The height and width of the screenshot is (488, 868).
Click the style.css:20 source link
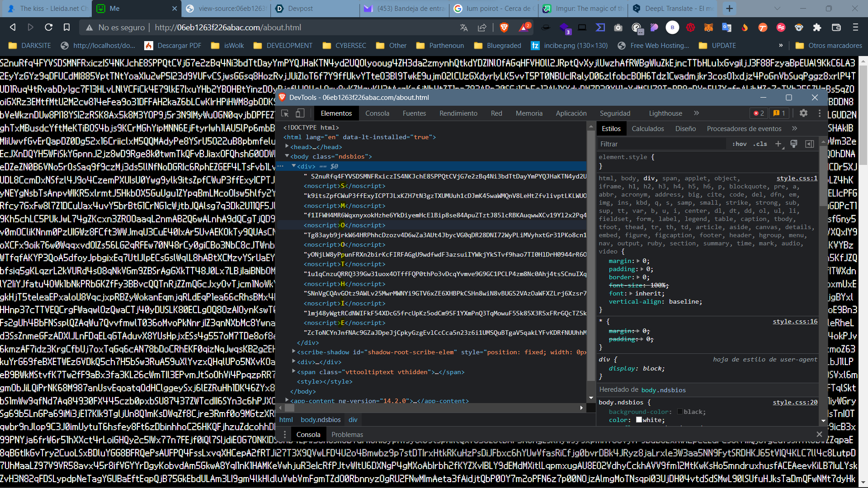[x=795, y=402]
